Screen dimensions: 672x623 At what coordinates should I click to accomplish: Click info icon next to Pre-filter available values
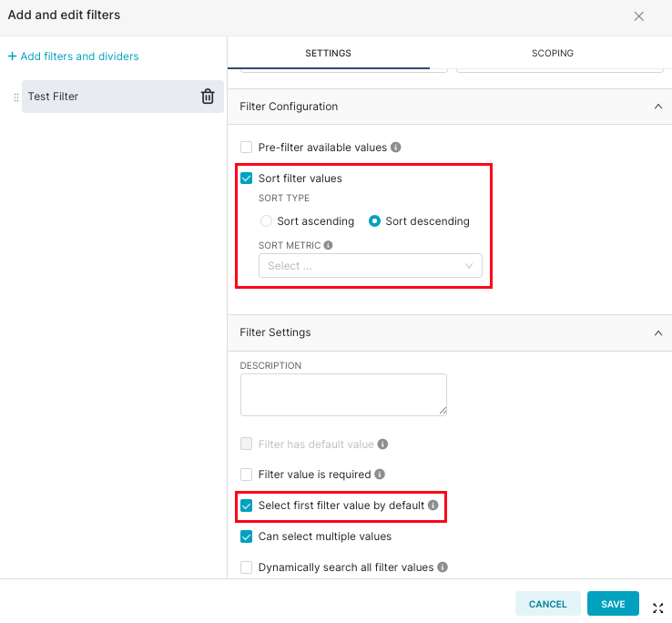(x=396, y=148)
